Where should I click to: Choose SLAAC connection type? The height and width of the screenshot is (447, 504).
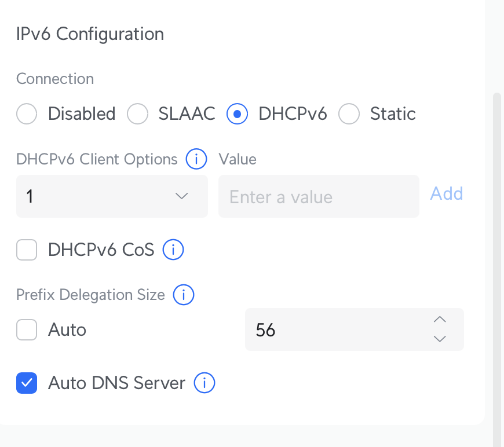click(x=137, y=113)
